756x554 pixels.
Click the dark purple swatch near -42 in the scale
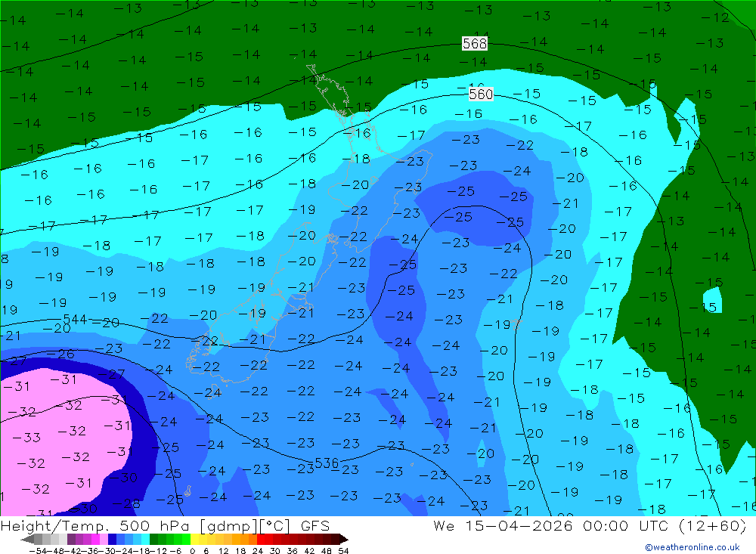[71, 540]
